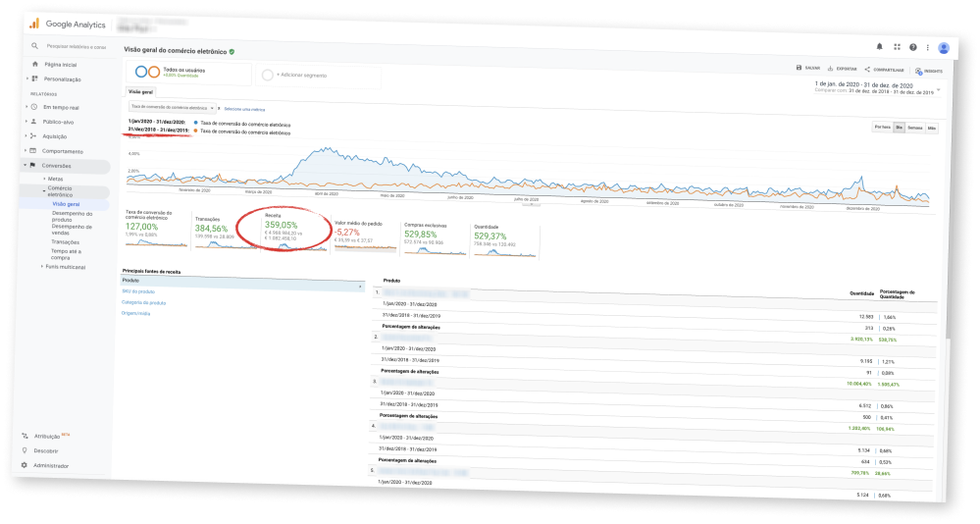
Task: Click the notifications bell icon
Action: (880, 46)
